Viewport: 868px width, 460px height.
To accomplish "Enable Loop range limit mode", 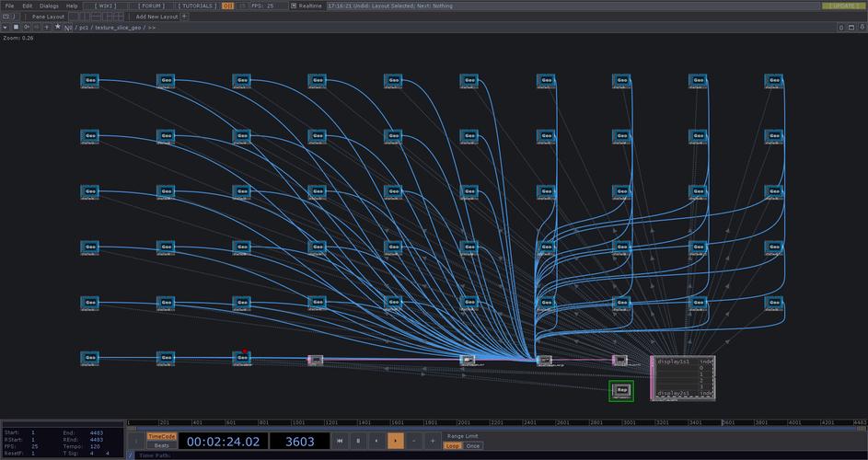I will click(452, 445).
